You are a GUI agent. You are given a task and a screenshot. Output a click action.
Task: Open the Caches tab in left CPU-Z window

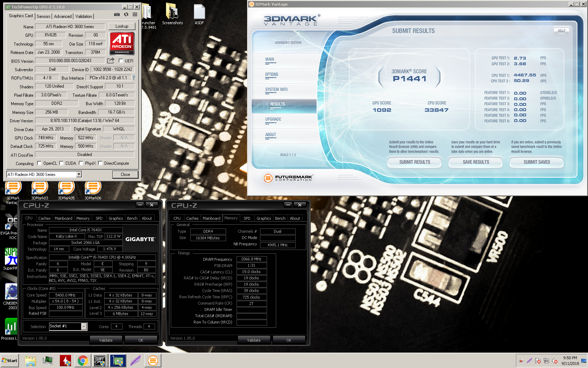[44, 218]
